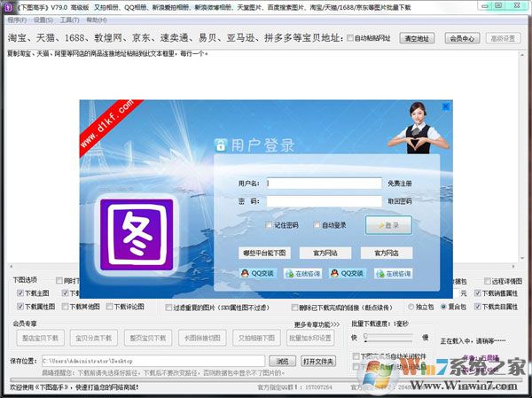The width and height of the screenshot is (532, 398).
Task: Click the 取回密码 link
Action: coord(400,201)
